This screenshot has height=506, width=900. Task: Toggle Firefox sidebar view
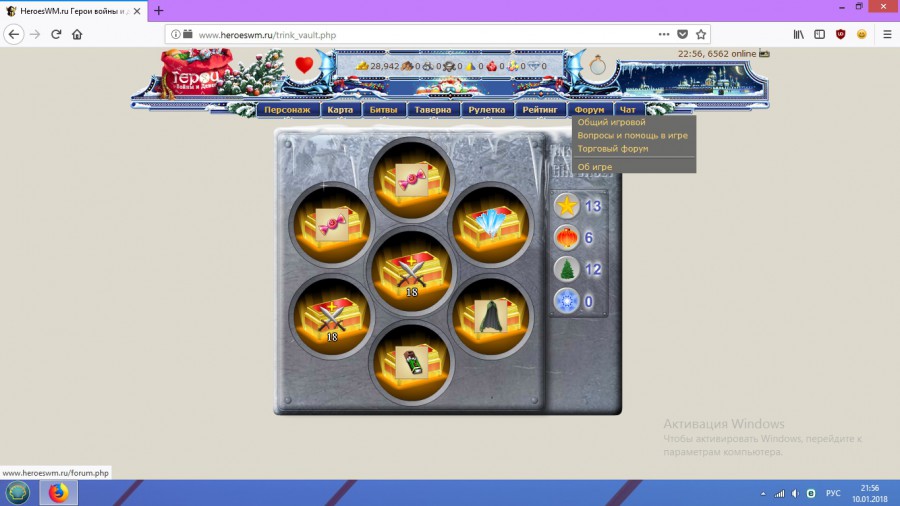pos(820,34)
